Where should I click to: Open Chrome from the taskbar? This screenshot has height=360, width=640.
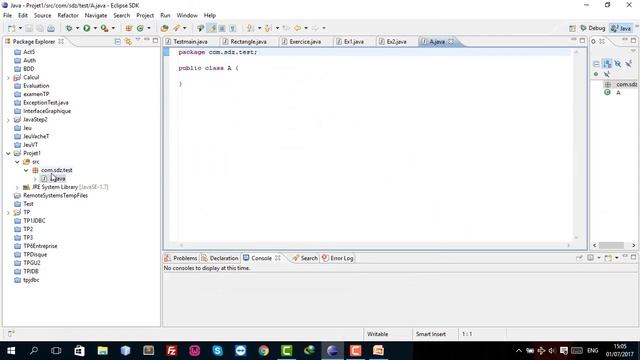264,351
